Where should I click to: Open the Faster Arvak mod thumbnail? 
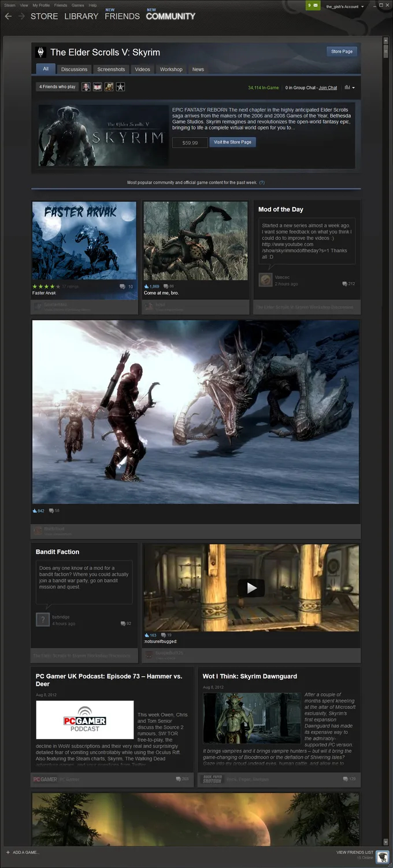click(x=84, y=241)
